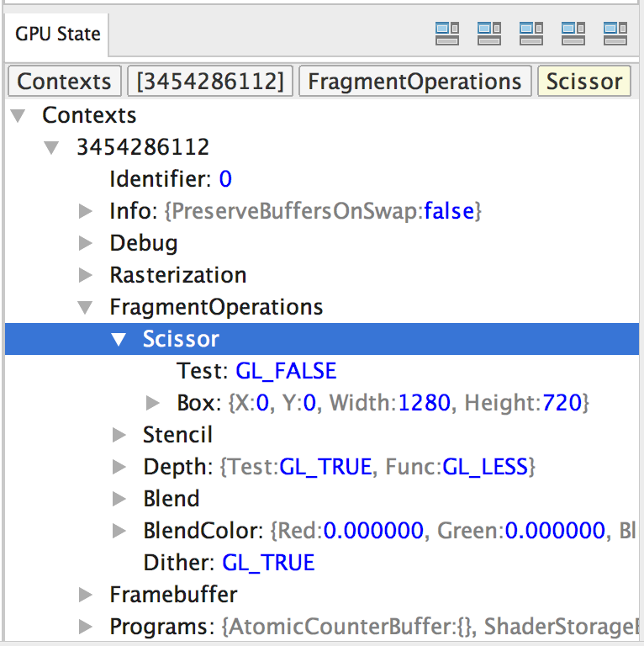Click the second layout icon in the tab bar
This screenshot has height=646, width=644.
(489, 33)
